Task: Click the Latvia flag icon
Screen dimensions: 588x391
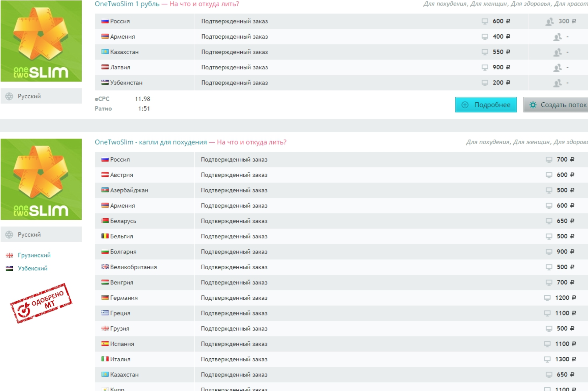Action: point(105,67)
